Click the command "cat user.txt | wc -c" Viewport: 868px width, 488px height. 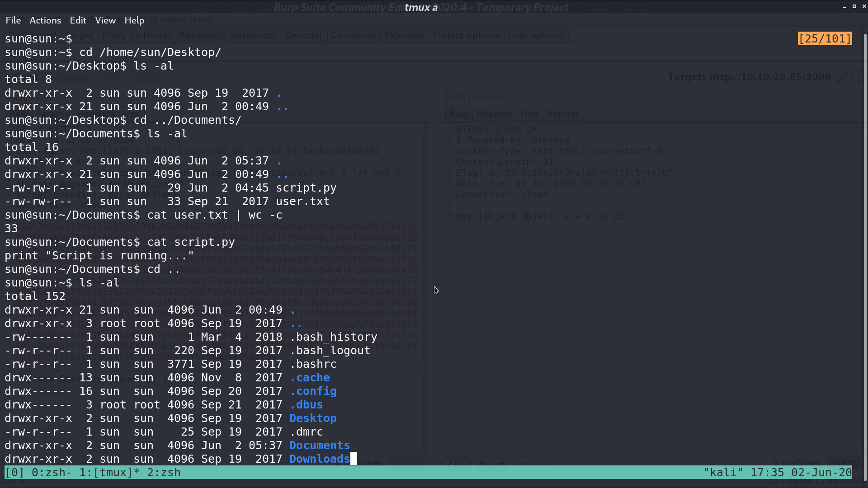tap(215, 215)
